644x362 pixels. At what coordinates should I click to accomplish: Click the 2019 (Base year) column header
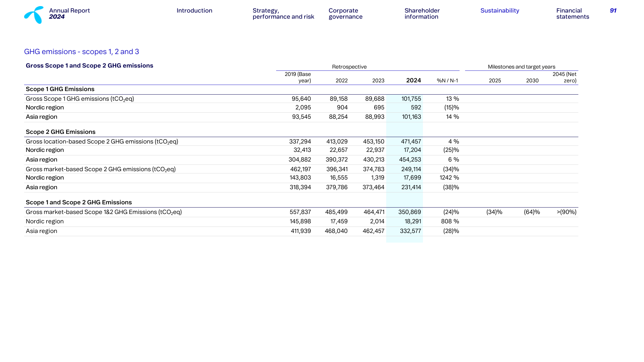(x=298, y=78)
